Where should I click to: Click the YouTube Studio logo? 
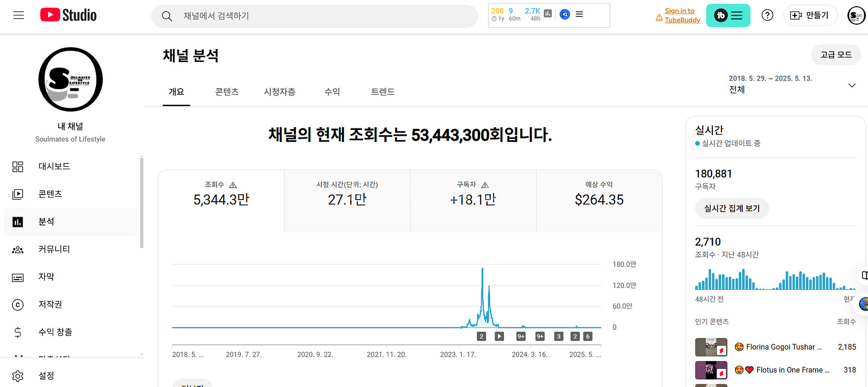(x=69, y=15)
